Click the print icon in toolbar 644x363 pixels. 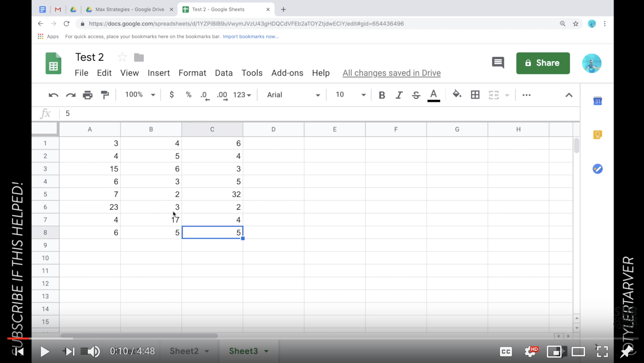87,95
